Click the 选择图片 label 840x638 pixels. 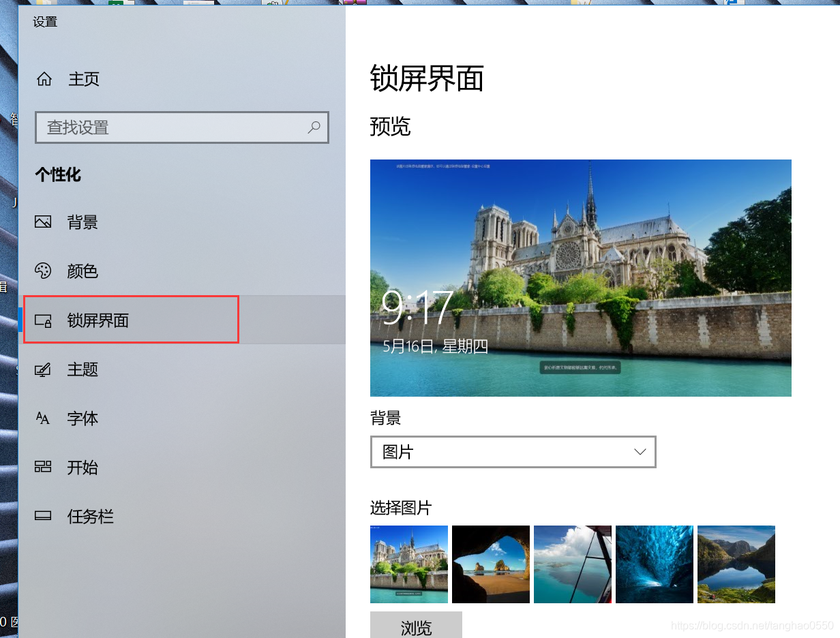(401, 508)
